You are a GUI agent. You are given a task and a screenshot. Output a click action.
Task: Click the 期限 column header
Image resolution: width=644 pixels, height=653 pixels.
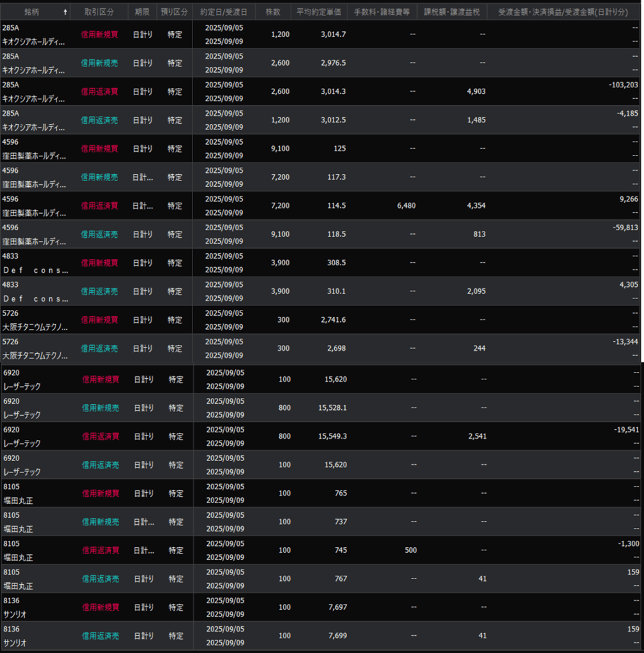click(x=142, y=12)
